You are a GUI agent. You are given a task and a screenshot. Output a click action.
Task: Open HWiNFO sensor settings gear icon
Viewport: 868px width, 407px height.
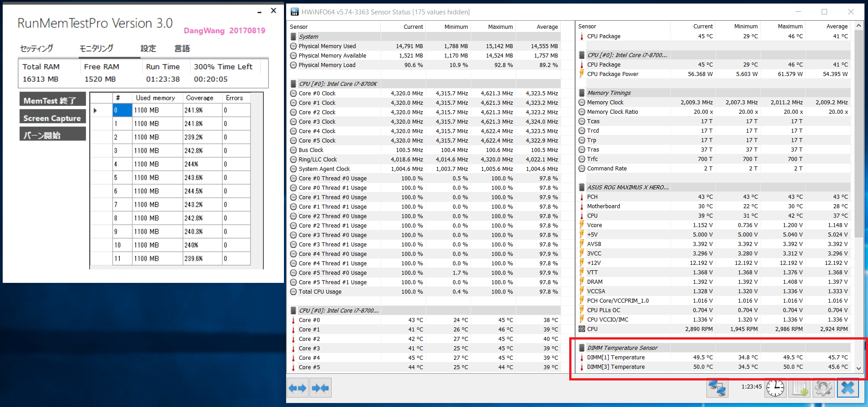[823, 388]
